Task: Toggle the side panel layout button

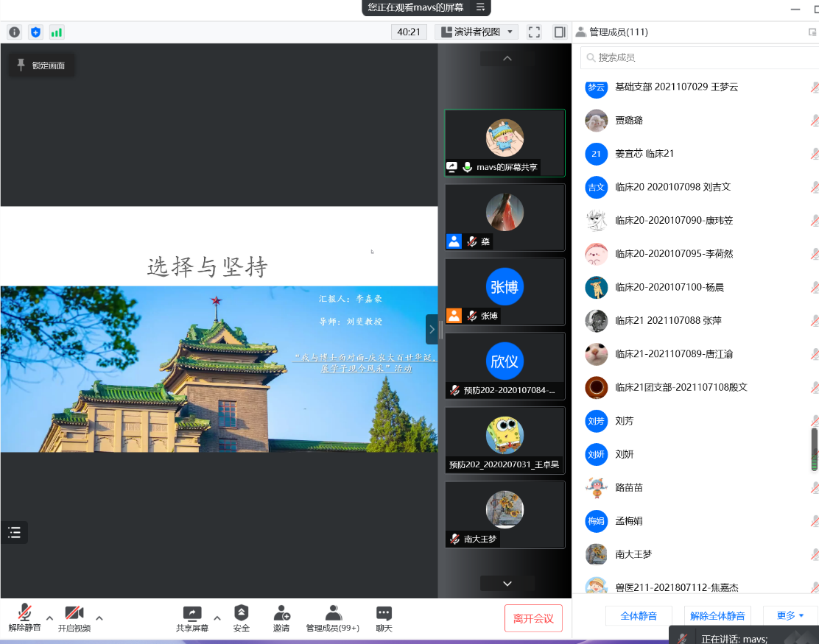Action: [560, 32]
